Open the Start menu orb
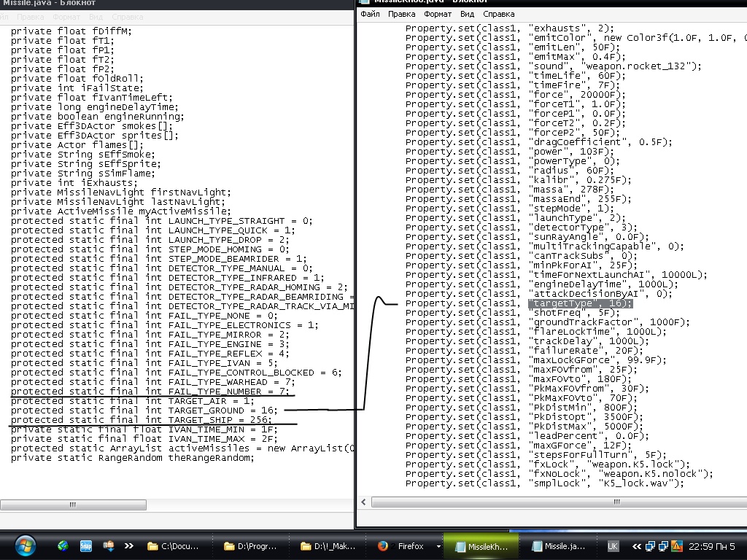 coord(26,546)
